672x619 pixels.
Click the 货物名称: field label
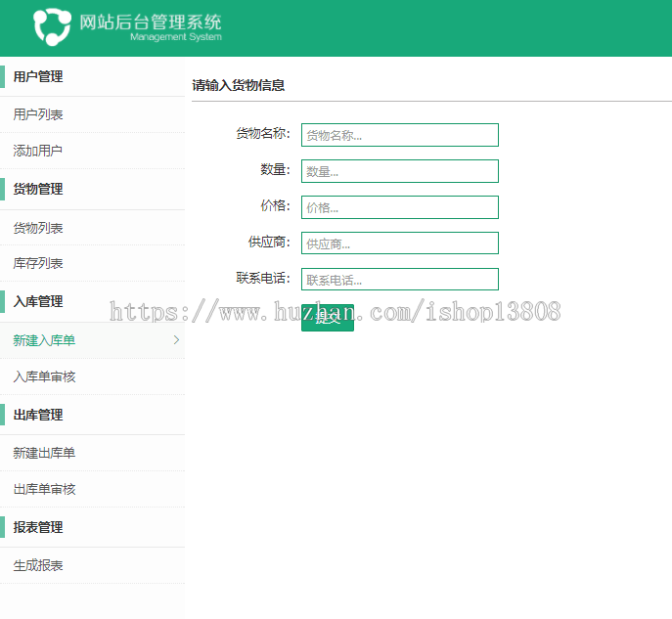click(263, 133)
